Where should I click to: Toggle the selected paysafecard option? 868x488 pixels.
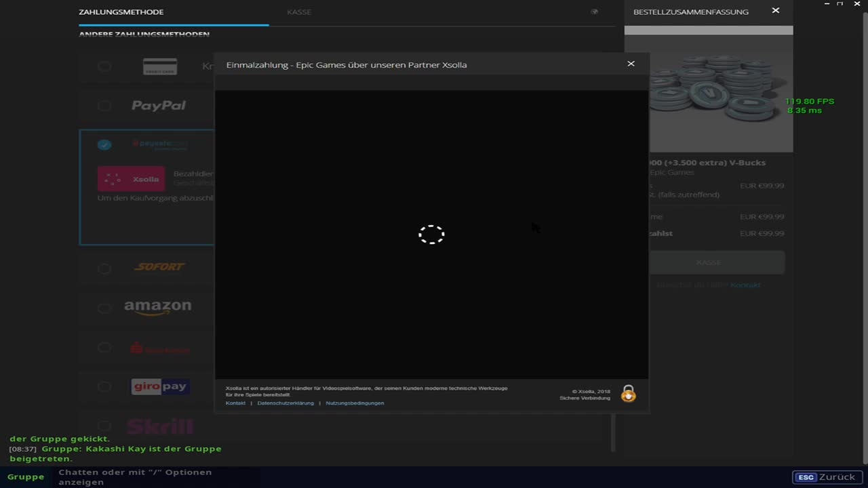point(104,144)
